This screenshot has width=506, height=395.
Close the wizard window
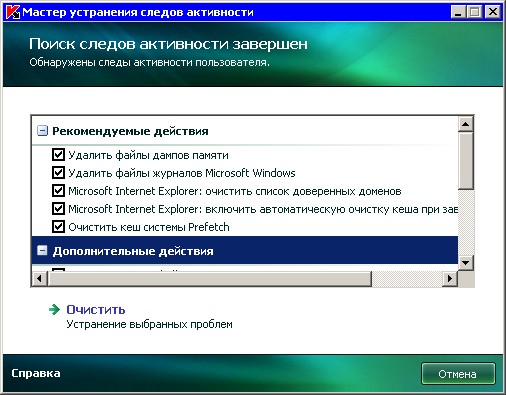[493, 12]
